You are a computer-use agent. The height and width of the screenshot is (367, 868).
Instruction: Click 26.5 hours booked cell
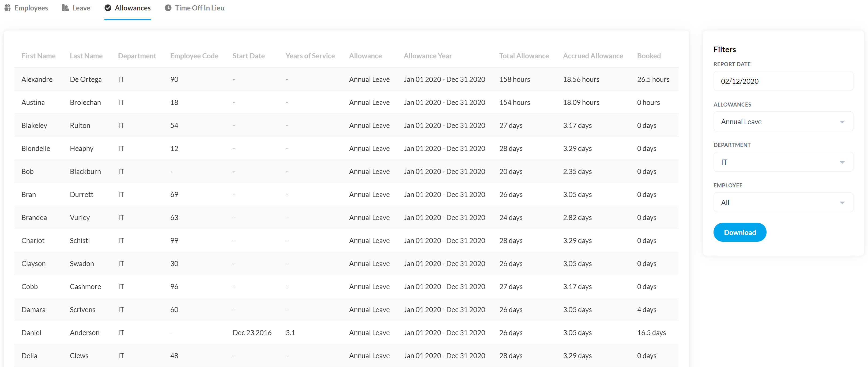pyautogui.click(x=653, y=80)
